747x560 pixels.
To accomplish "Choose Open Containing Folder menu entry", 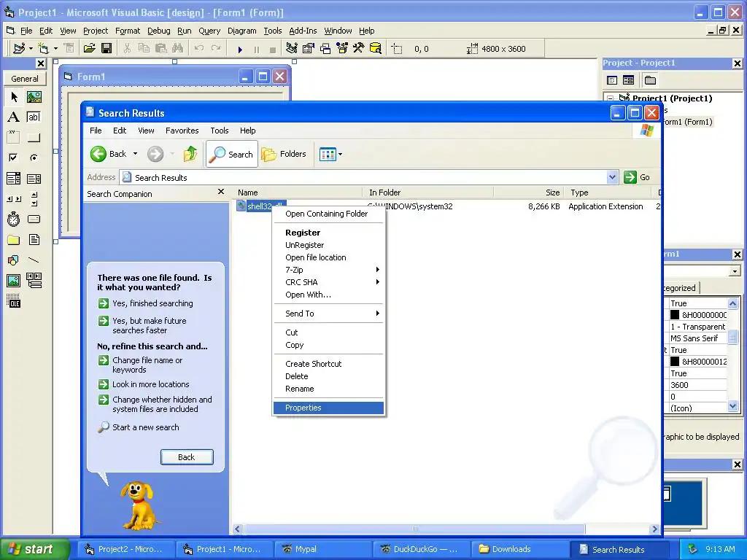I will (328, 214).
